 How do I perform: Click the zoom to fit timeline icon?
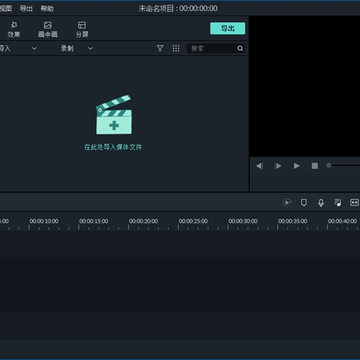[x=354, y=203]
